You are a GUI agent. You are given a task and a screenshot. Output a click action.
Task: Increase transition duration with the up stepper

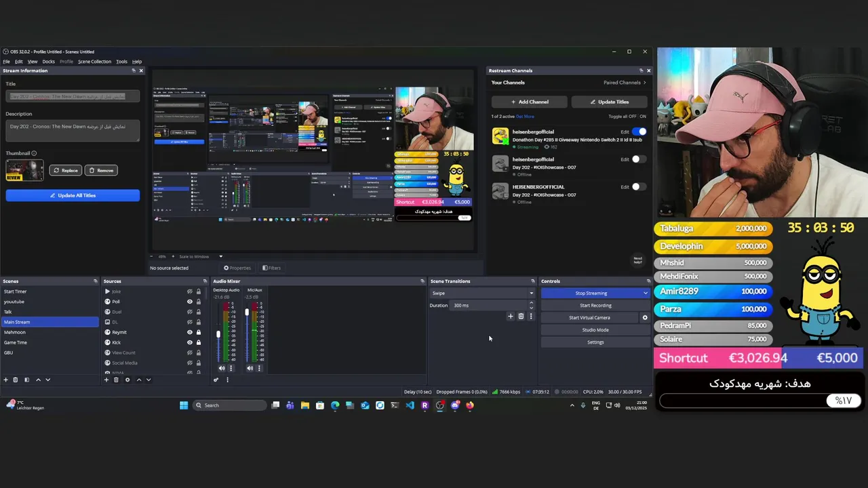click(531, 303)
